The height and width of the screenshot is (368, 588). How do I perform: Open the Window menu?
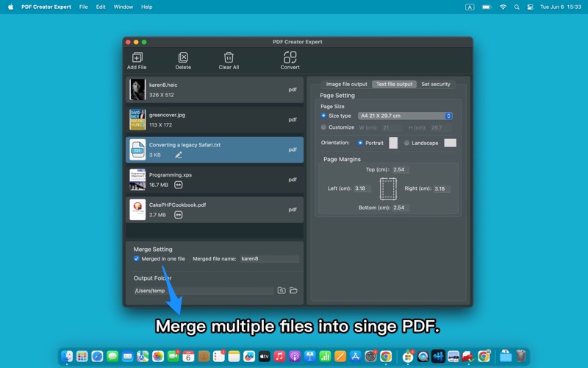pyautogui.click(x=123, y=7)
